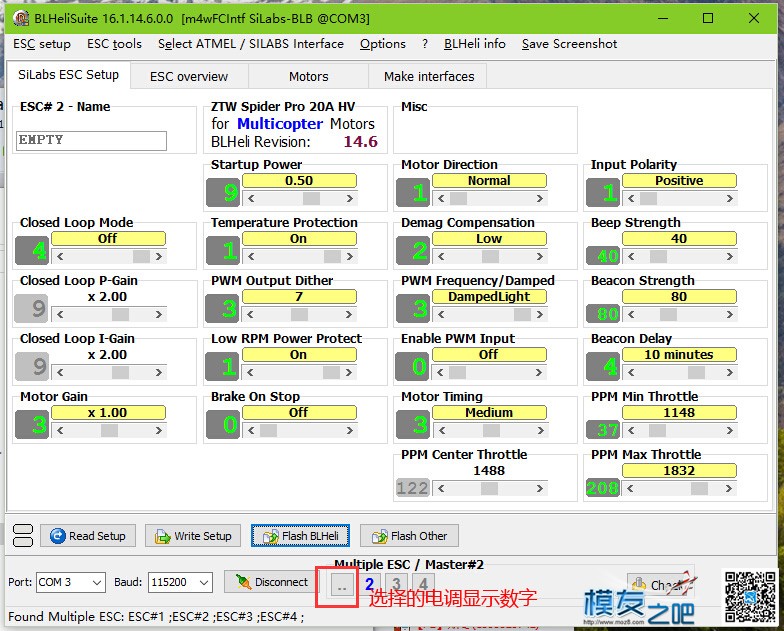
Task: Open the question mark help menu
Action: [x=424, y=44]
